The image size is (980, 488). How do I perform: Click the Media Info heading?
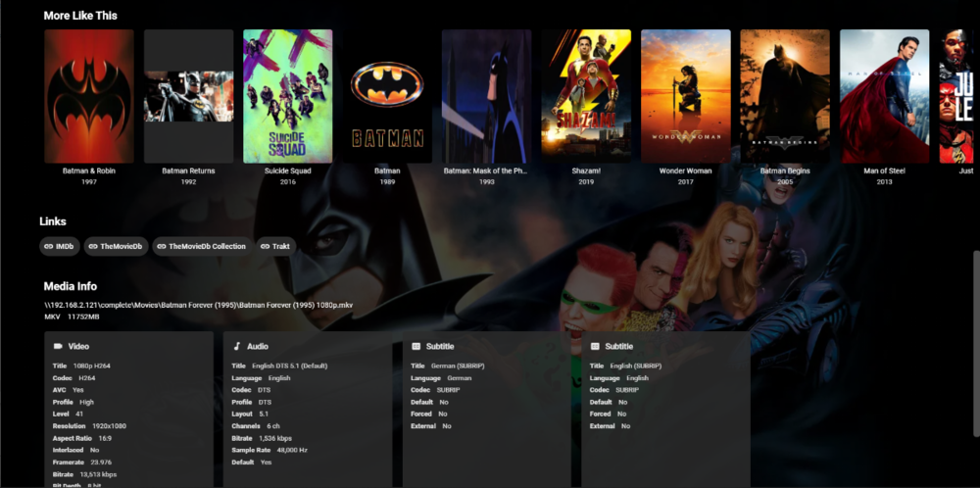[x=70, y=286]
